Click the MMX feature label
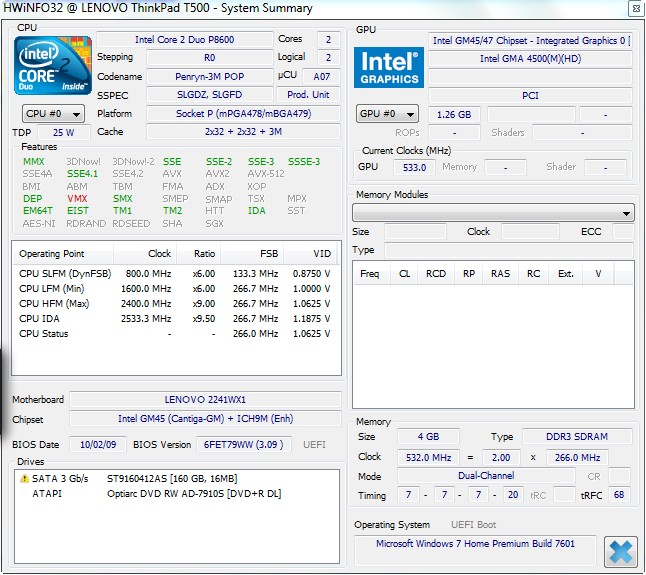 tap(33, 162)
